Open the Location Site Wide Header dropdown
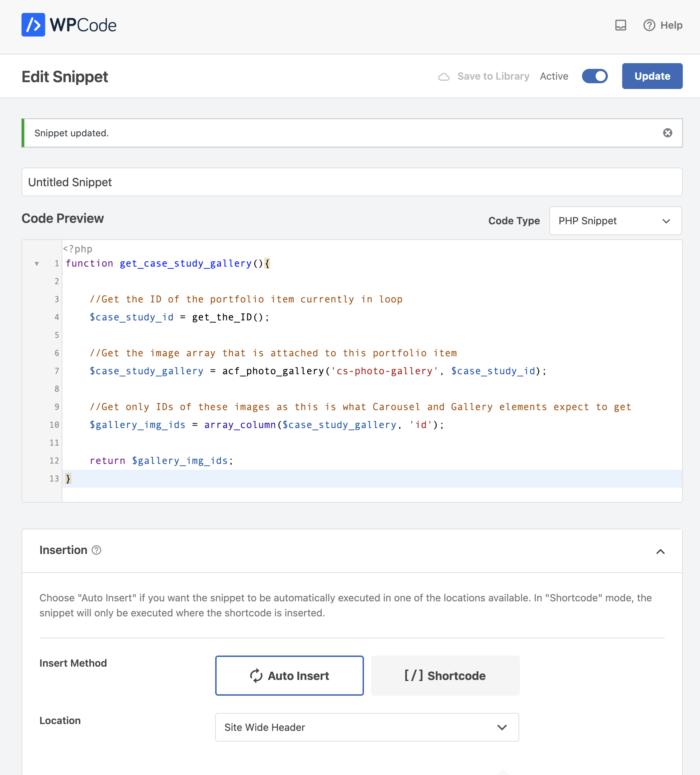 (x=367, y=727)
